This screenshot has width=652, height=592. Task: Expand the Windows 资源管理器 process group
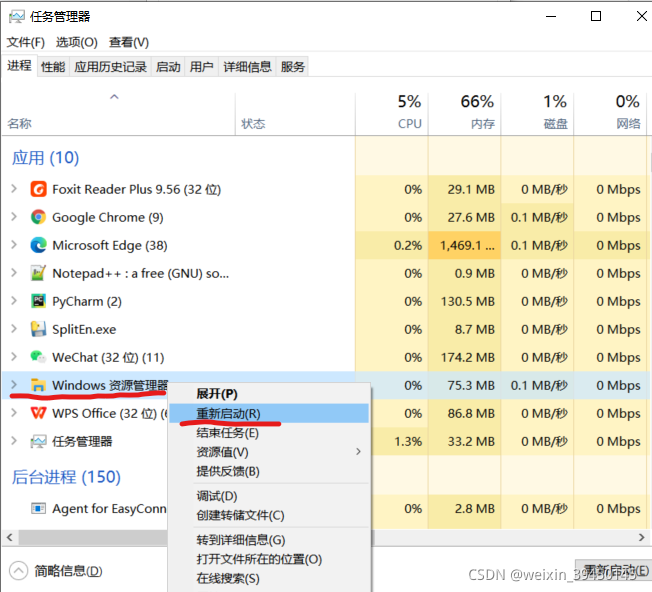click(x=14, y=385)
